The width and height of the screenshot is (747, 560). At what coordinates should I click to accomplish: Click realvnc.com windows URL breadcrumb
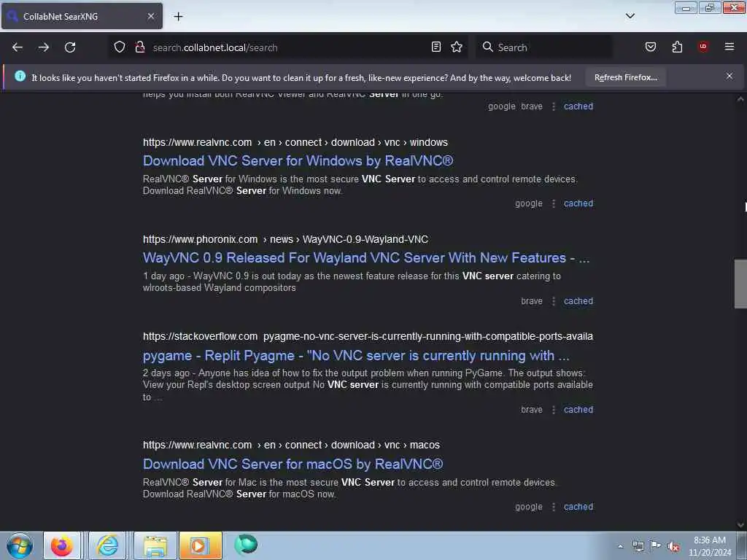pyautogui.click(x=295, y=142)
